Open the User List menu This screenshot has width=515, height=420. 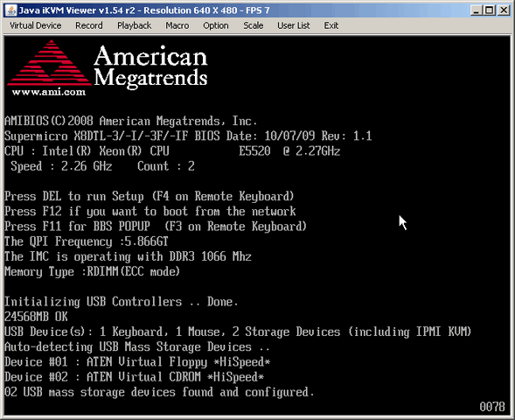point(293,25)
